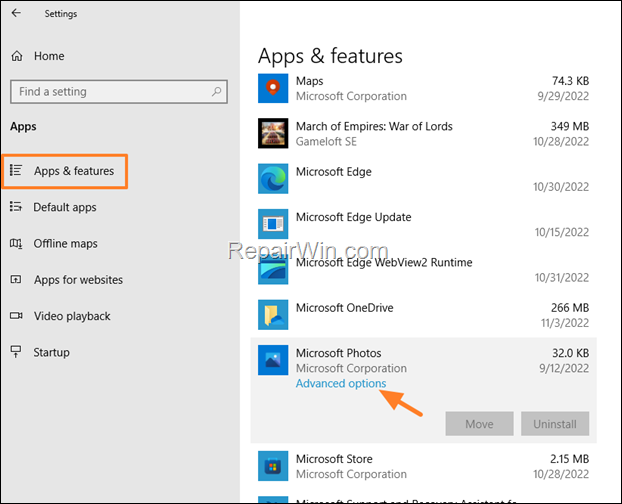The height and width of the screenshot is (504, 622).
Task: Click Microsoft Corporation under Microsoft Store
Action: 351,474
